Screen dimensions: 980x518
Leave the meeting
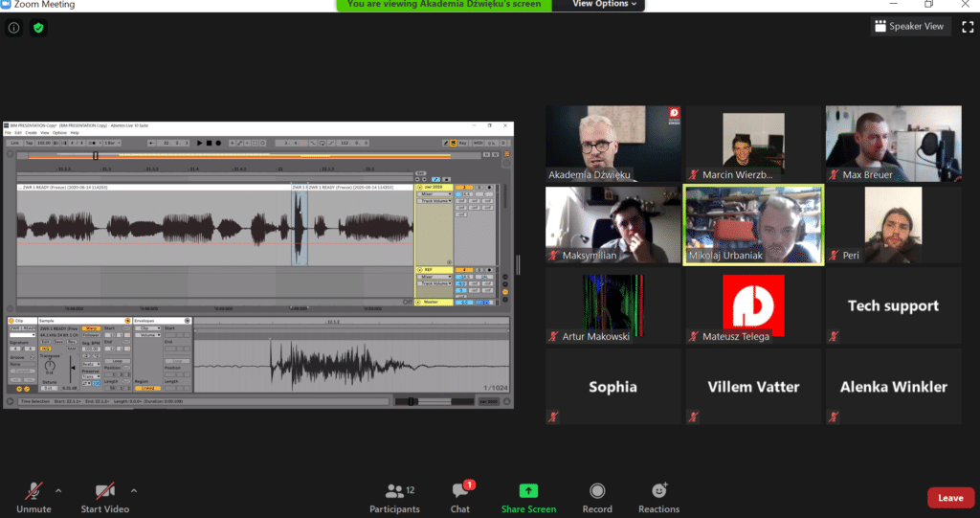(x=950, y=498)
